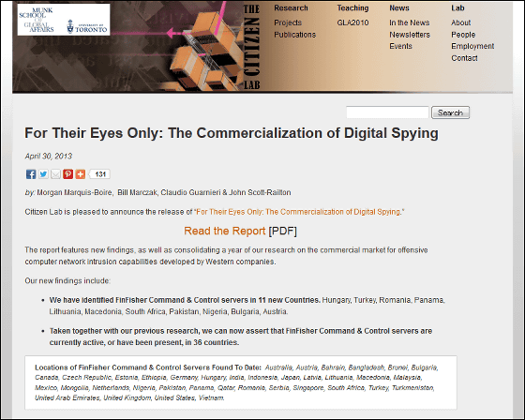525x420 pixels.
Task: Open the orange plus more-sharing icon
Action: click(x=81, y=174)
